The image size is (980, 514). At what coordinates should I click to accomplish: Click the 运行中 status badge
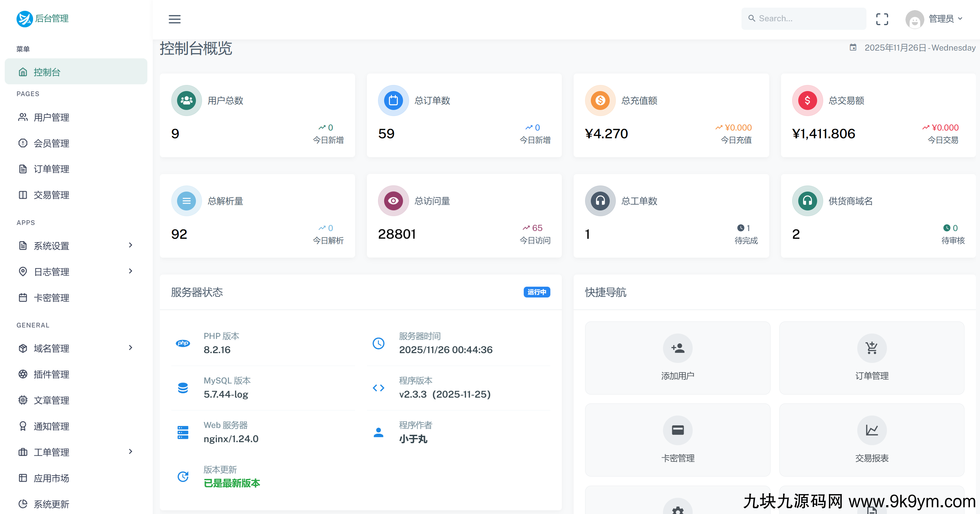(537, 292)
